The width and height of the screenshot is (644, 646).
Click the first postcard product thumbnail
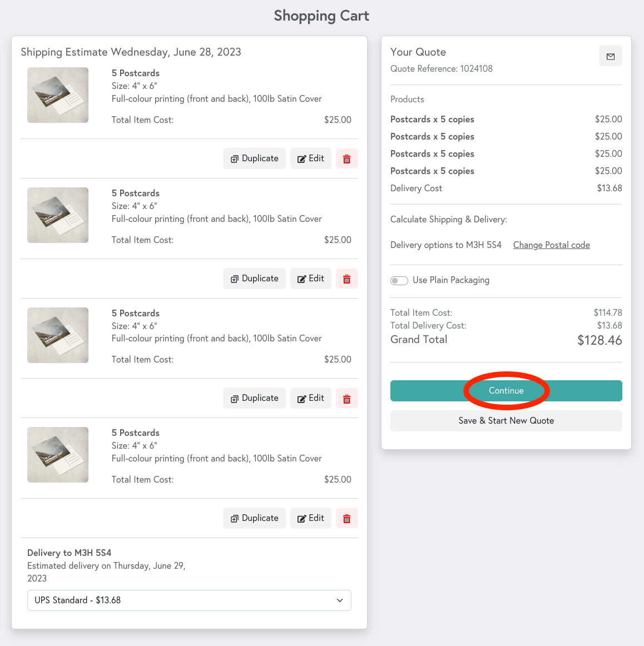pos(57,95)
